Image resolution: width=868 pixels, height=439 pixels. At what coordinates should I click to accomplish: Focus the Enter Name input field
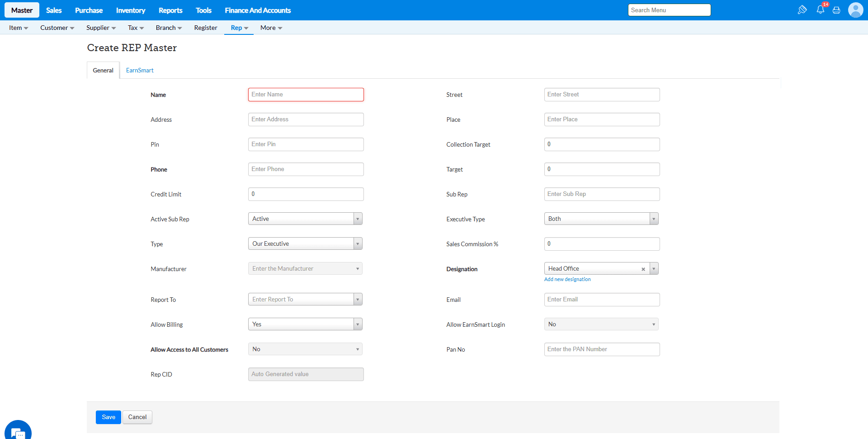[306, 95]
